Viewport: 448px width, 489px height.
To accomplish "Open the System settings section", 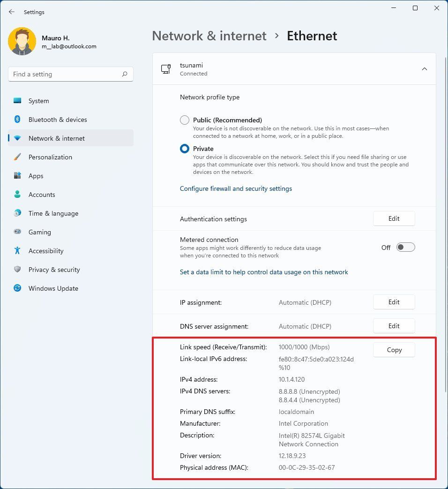I will point(17,100).
